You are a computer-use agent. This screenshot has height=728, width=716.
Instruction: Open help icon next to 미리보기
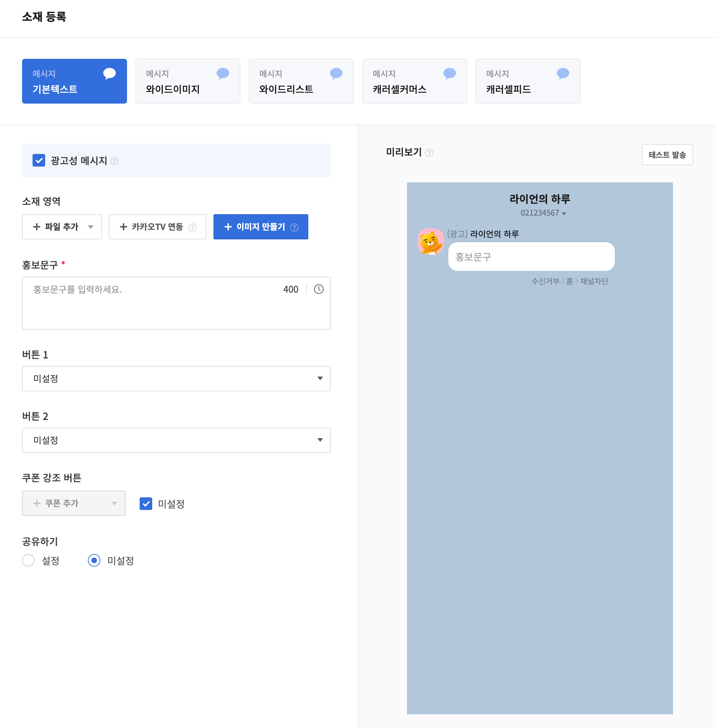coord(429,153)
